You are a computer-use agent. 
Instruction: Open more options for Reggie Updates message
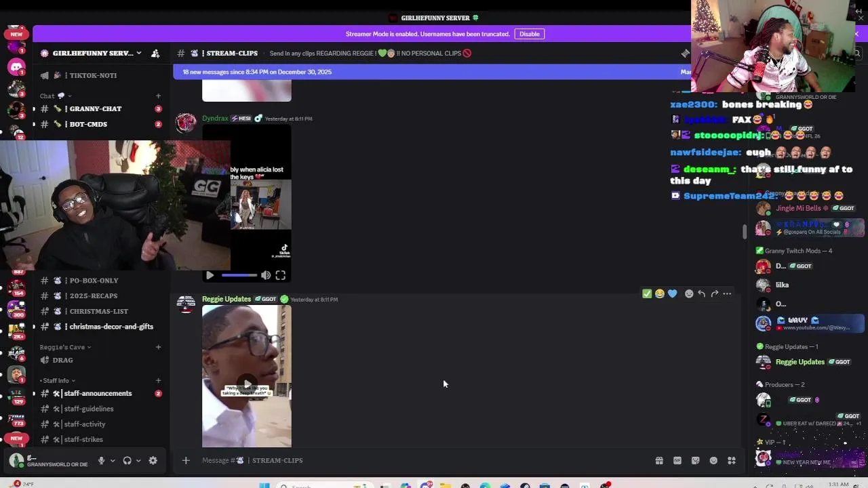click(727, 293)
